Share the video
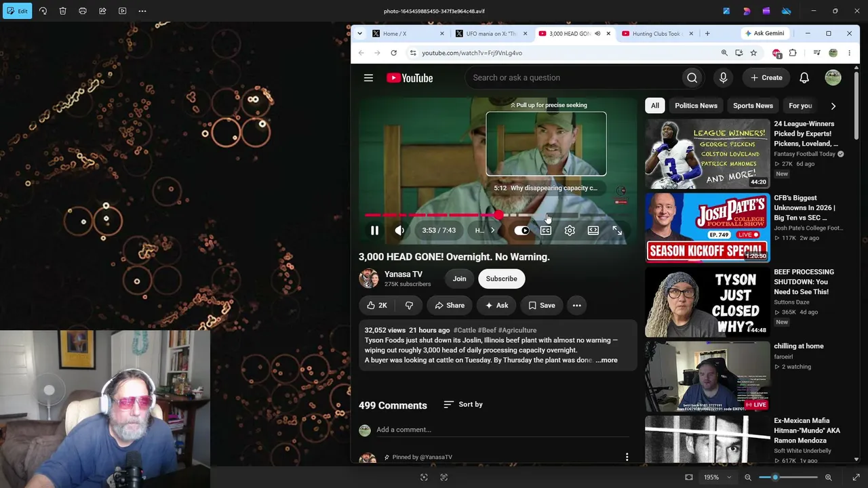Image resolution: width=868 pixels, height=488 pixels. pyautogui.click(x=450, y=306)
